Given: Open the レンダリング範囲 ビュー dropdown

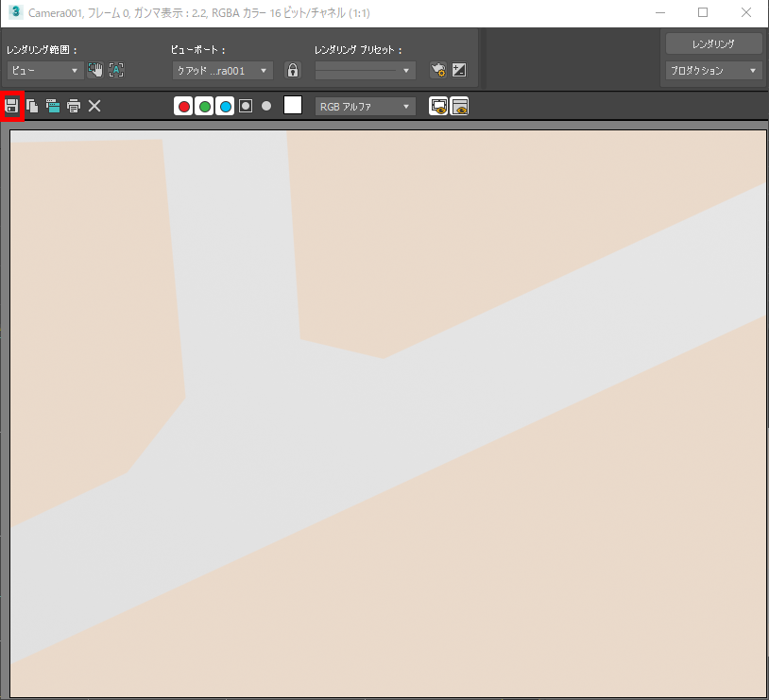Looking at the screenshot, I should [44, 71].
